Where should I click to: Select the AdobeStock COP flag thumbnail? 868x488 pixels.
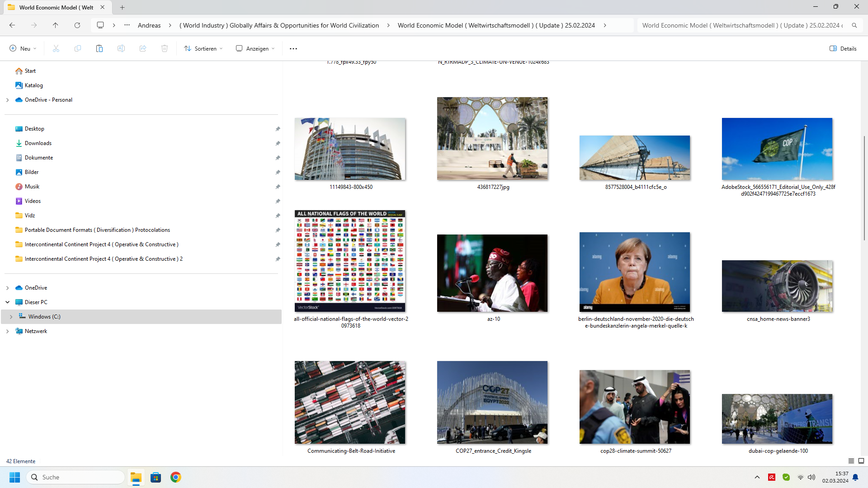click(x=777, y=149)
